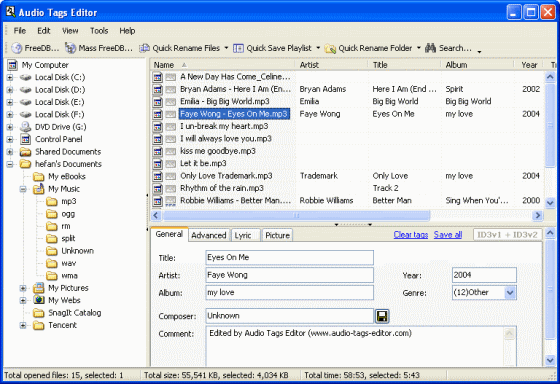Open the View menu
This screenshot has height=384, width=560.
click(70, 31)
